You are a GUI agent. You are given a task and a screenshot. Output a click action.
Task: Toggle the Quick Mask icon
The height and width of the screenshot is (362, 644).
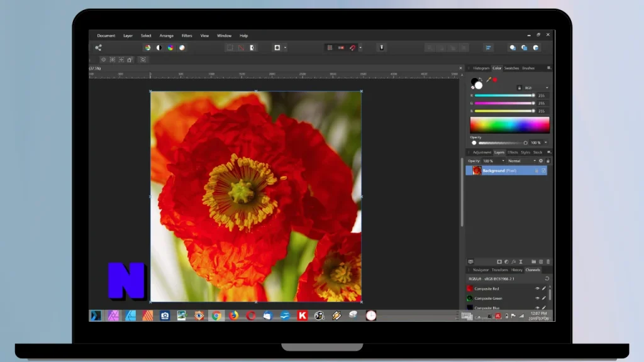[x=277, y=48]
